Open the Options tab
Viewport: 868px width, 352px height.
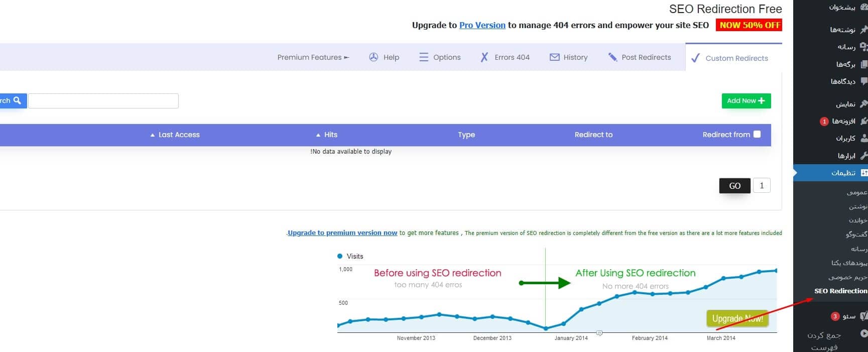440,57
